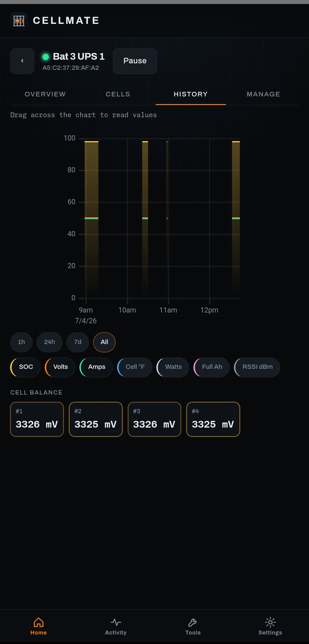Viewport: 309px width, 644px height.
Task: Click the Bat 3 UPS 1 device name
Action: click(x=78, y=57)
